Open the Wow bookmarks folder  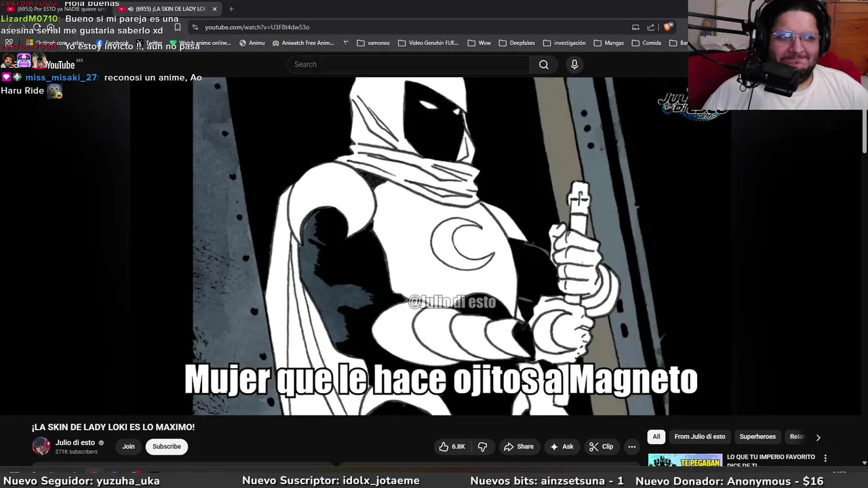[x=479, y=43]
